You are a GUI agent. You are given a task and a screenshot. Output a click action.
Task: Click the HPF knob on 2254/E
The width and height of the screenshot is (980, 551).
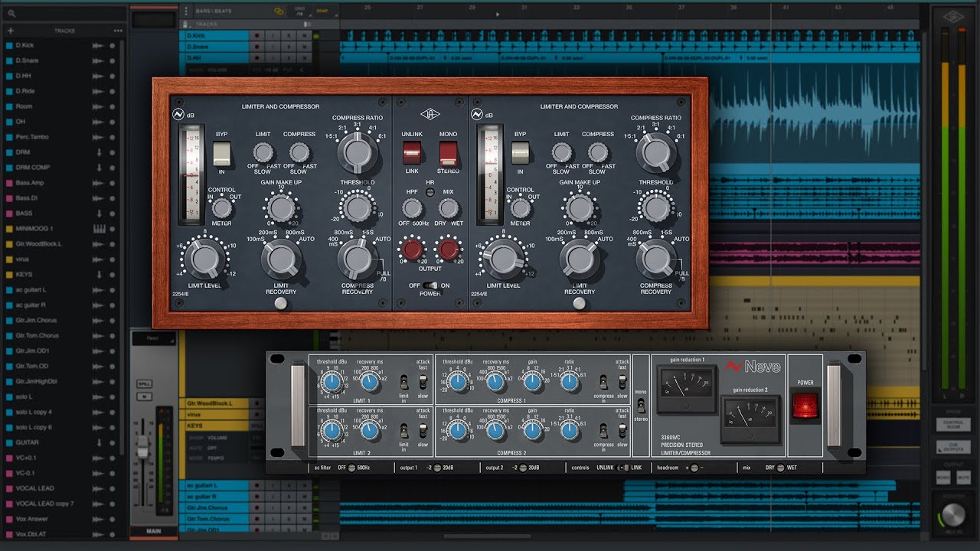[x=413, y=207]
